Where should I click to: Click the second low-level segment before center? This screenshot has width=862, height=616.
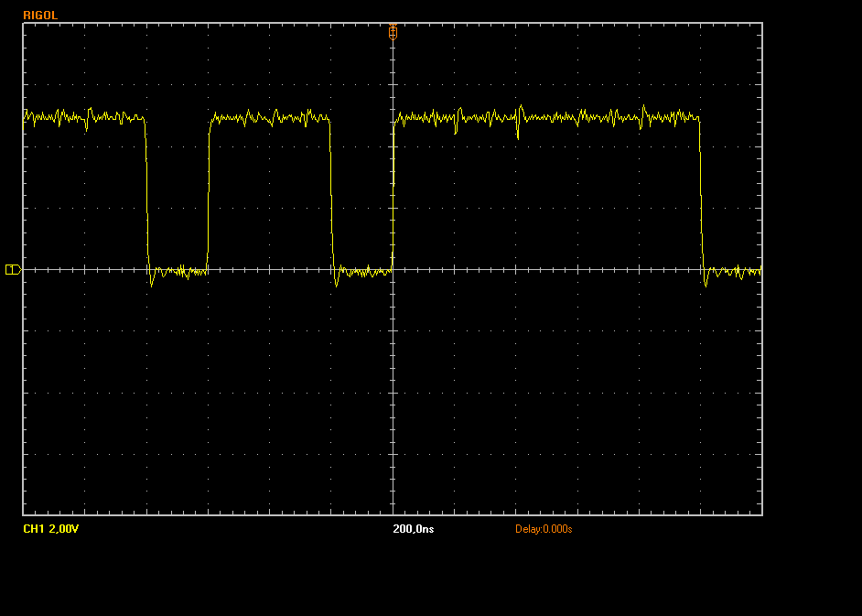point(363,271)
